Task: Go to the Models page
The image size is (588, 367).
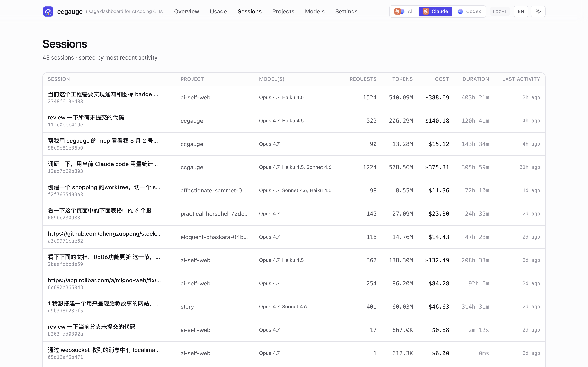Action: [x=315, y=11]
